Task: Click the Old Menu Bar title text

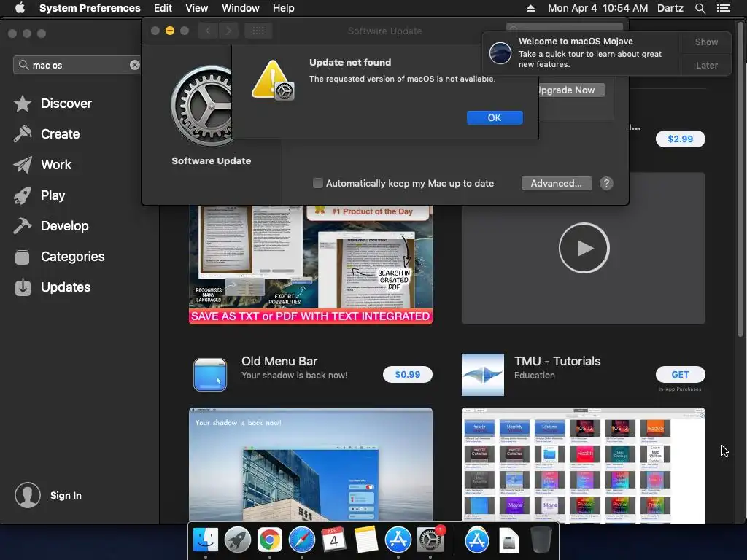Action: coord(279,361)
